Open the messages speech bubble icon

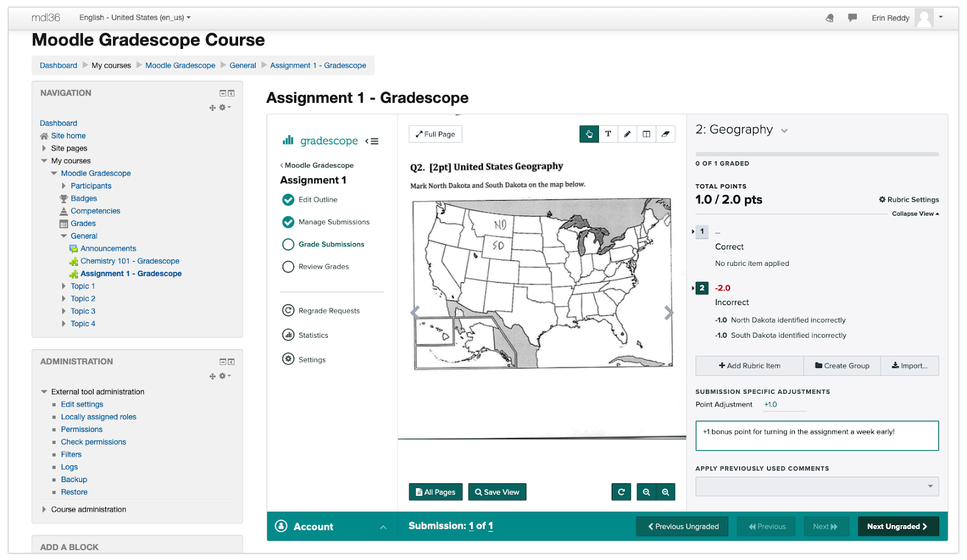[852, 18]
